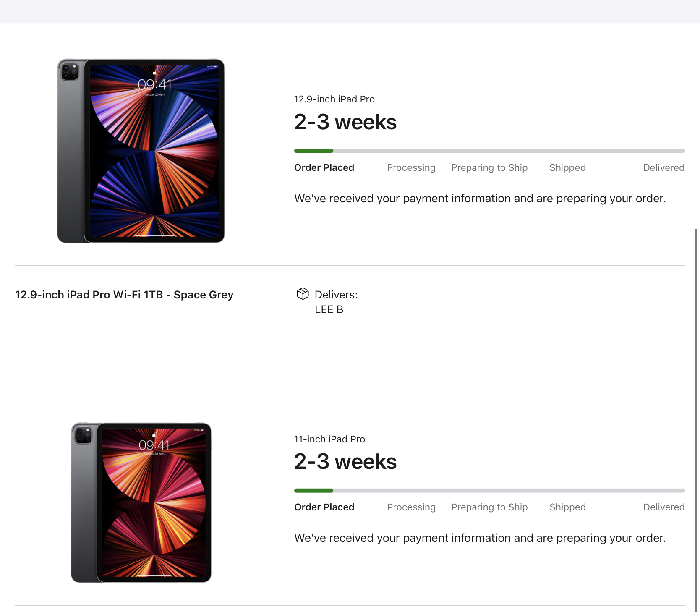This screenshot has height=612, width=700.
Task: Click Shipped step for 12.9-inch iPad order
Action: [x=567, y=167]
